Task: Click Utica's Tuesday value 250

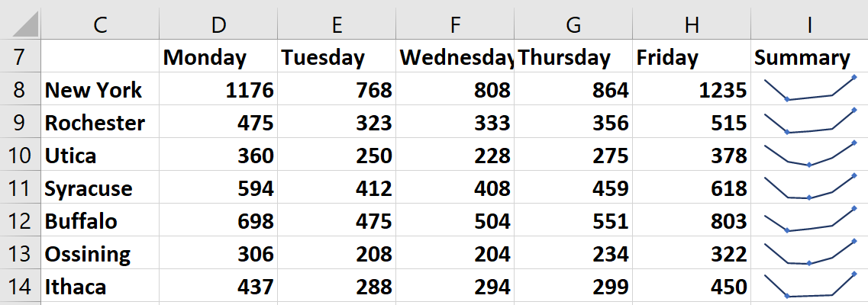Action: point(337,156)
